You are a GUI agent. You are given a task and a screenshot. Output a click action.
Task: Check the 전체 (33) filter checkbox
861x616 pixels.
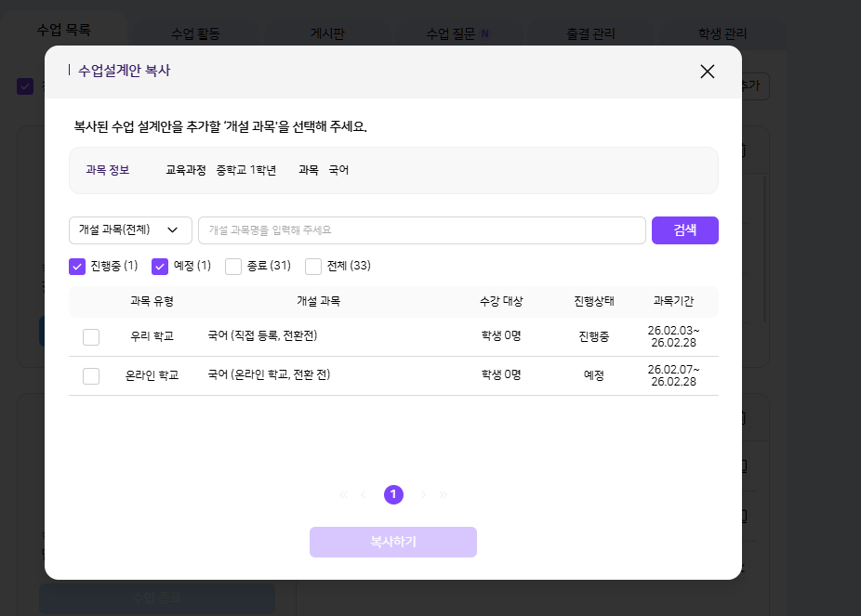pos(313,267)
